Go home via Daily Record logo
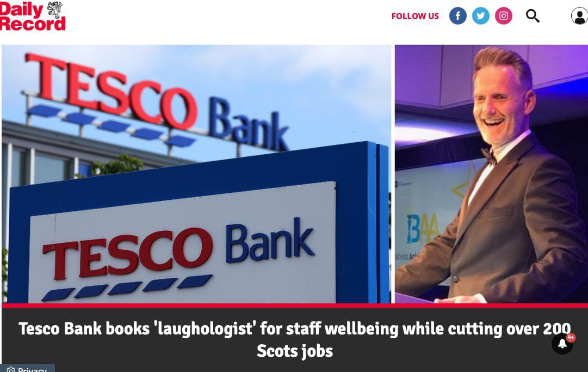Screen dimensions: 588x372 33,16
